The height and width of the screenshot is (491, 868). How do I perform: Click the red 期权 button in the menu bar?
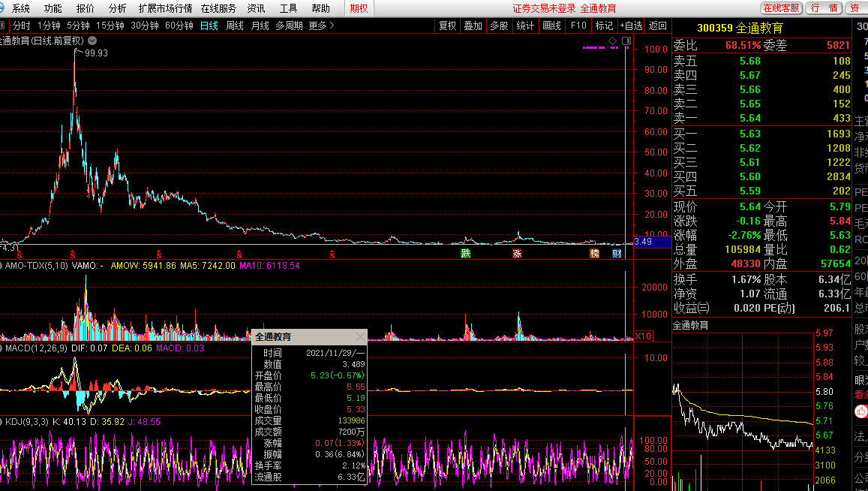[x=359, y=8]
